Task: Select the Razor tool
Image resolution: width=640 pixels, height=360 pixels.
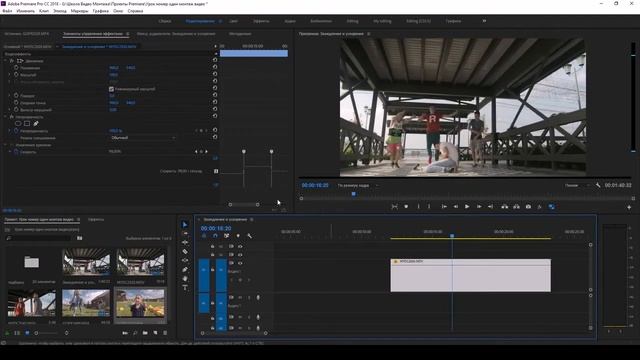Action: [x=185, y=251]
